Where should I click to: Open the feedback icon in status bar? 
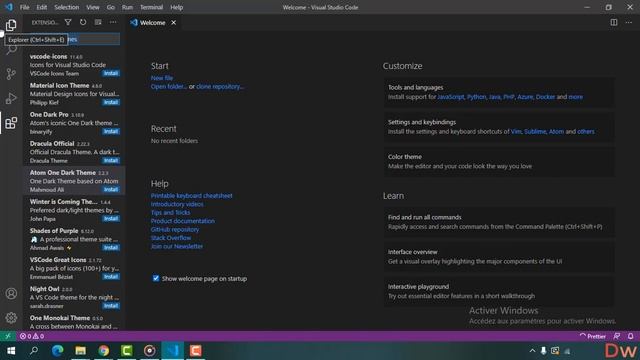(617, 336)
